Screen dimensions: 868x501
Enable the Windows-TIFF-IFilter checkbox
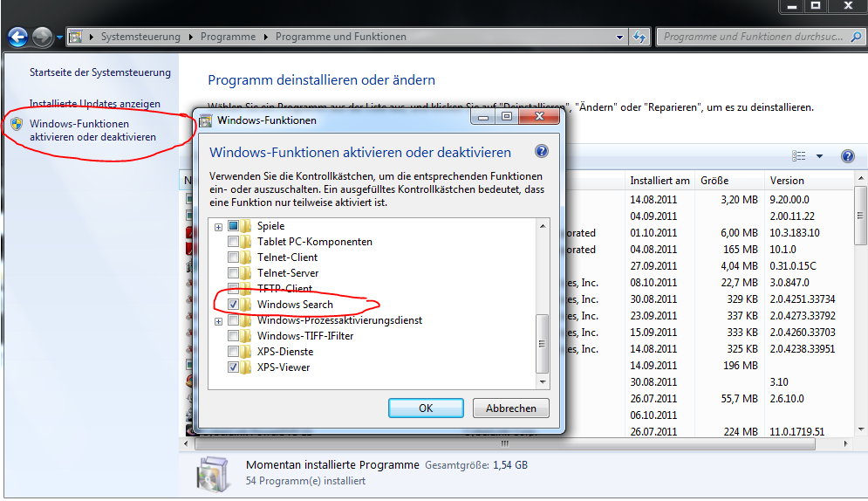pos(233,336)
